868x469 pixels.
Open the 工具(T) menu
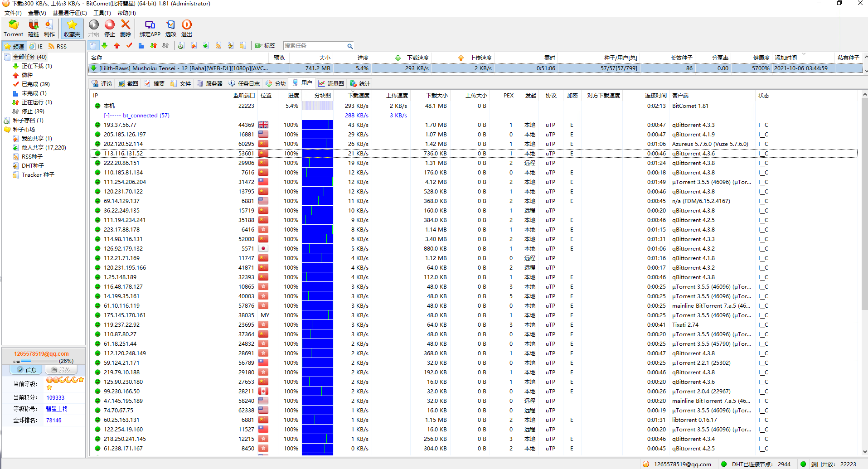pos(102,13)
